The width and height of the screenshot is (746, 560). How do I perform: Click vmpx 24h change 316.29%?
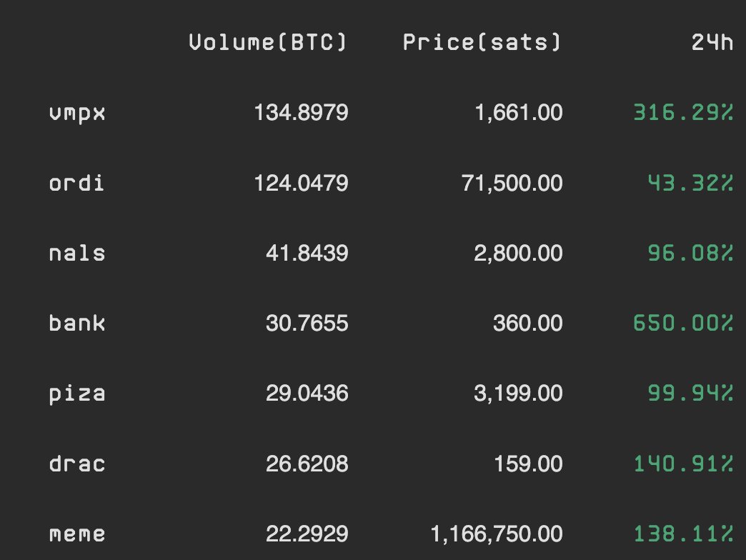point(683,113)
